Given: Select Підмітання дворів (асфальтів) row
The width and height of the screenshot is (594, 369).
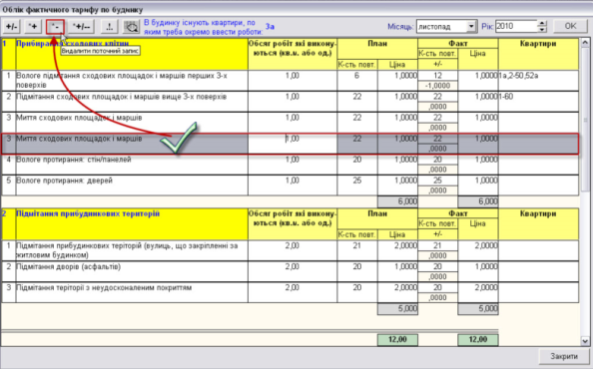Looking at the screenshot, I should [290, 271].
